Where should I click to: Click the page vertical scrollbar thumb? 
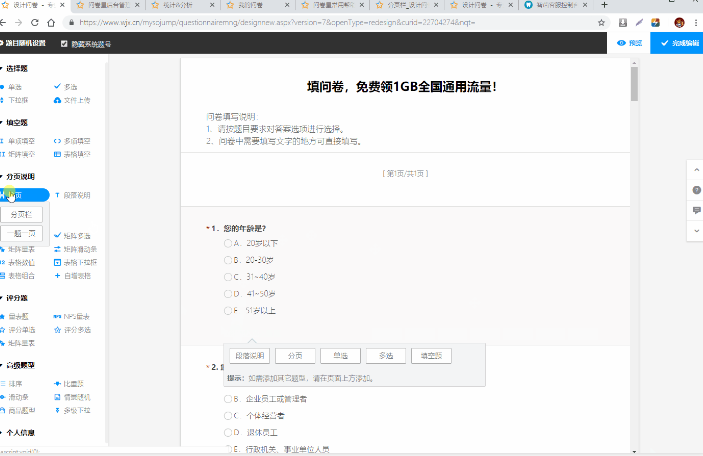[634, 84]
